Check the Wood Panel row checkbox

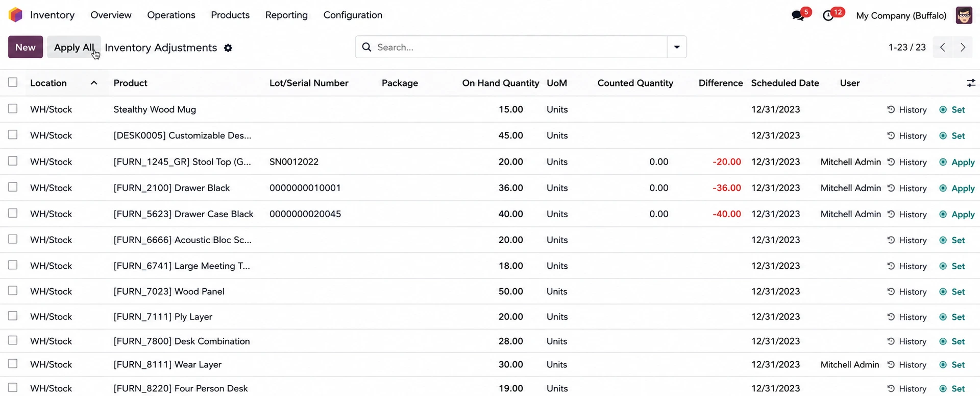[x=13, y=291]
